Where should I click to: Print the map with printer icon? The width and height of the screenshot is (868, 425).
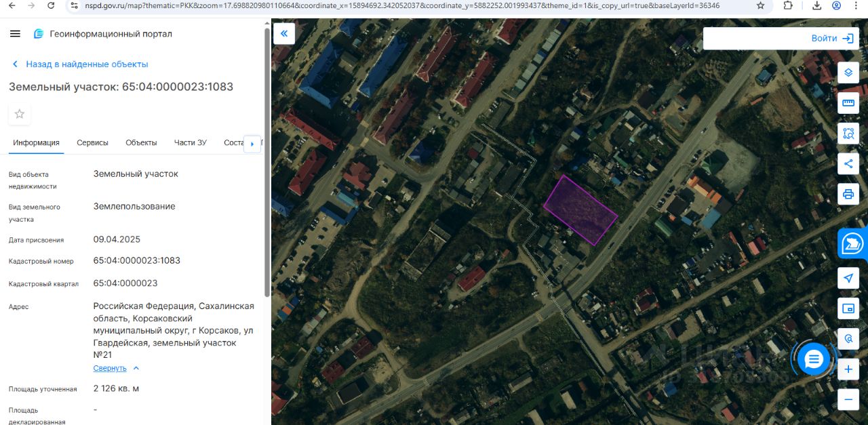848,195
